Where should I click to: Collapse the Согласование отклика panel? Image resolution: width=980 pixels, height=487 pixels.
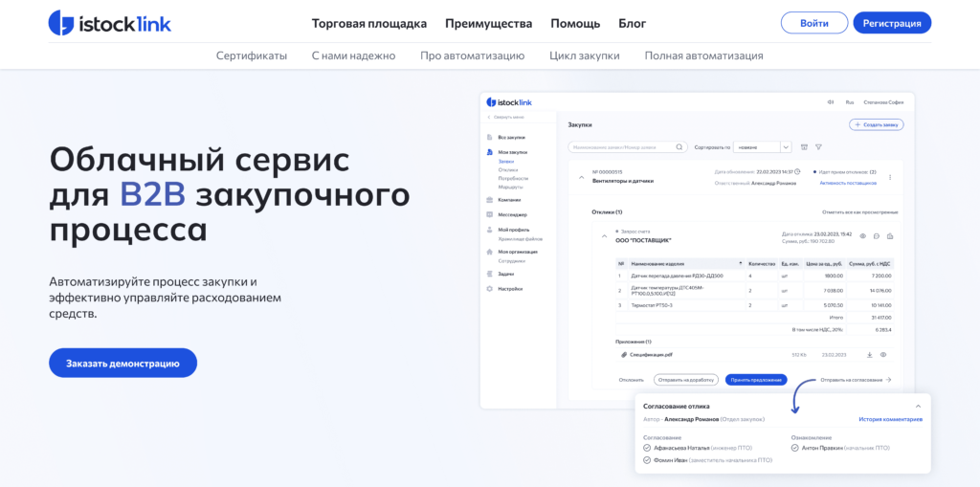tap(918, 407)
